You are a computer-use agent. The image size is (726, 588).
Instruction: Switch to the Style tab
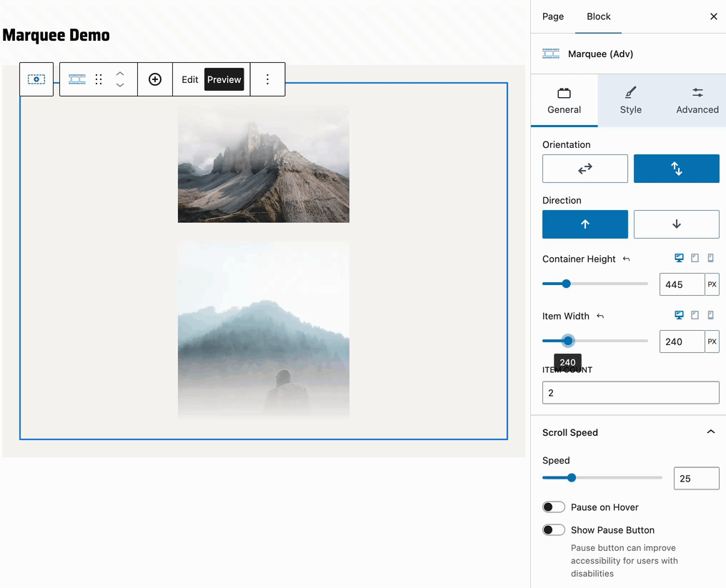(631, 100)
